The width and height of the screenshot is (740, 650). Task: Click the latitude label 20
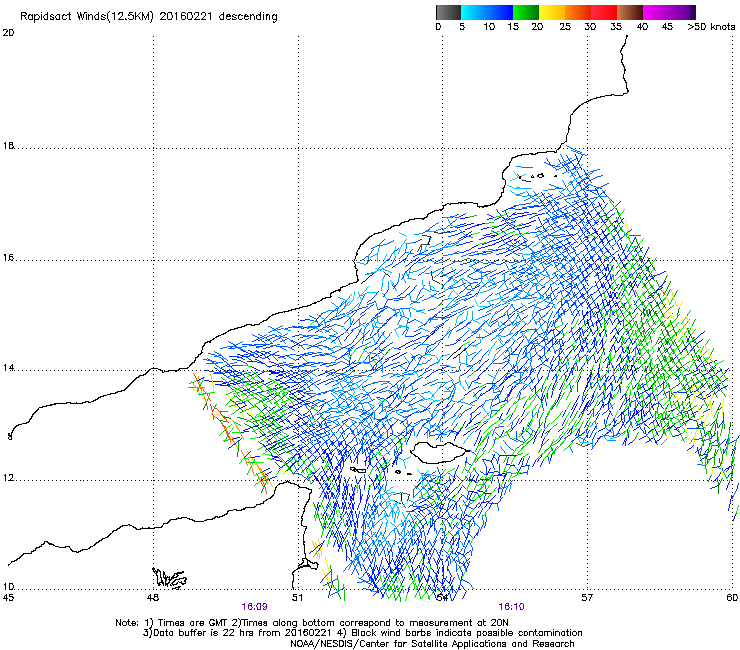tap(8, 33)
